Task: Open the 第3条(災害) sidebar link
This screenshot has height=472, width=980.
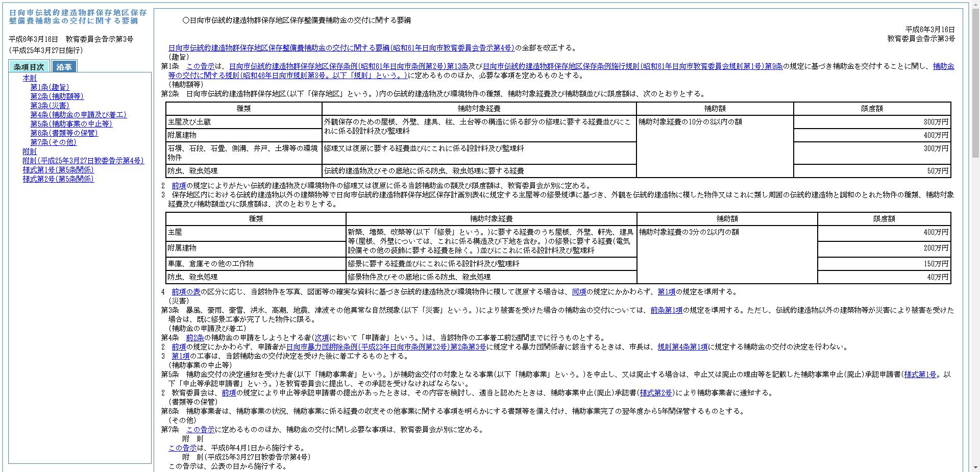Action: point(50,106)
